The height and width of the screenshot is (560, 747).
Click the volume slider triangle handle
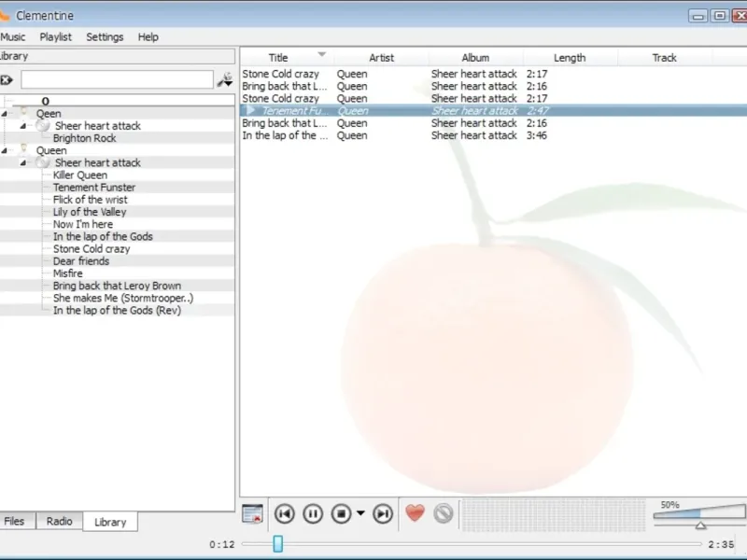click(700, 525)
